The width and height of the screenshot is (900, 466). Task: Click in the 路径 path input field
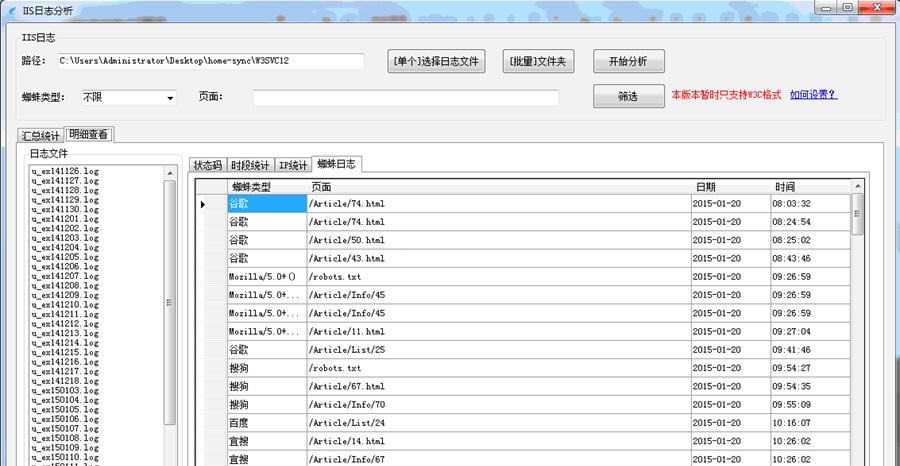[210, 61]
